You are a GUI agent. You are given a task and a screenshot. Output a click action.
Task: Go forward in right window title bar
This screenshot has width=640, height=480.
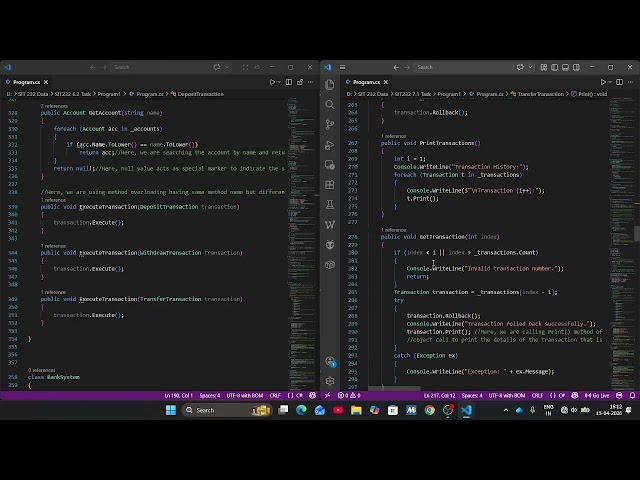407,67
